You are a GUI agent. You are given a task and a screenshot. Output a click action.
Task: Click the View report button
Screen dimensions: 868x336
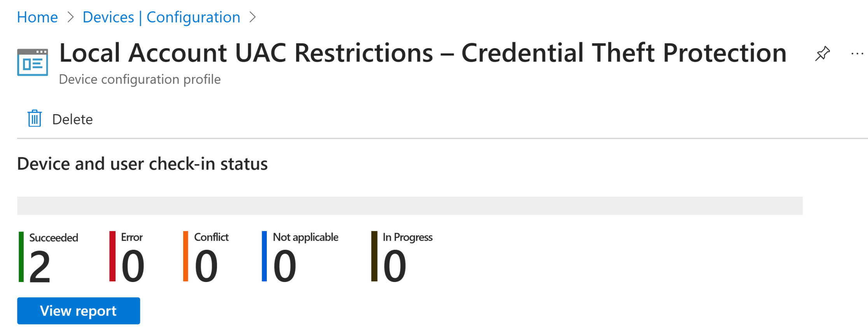79,311
